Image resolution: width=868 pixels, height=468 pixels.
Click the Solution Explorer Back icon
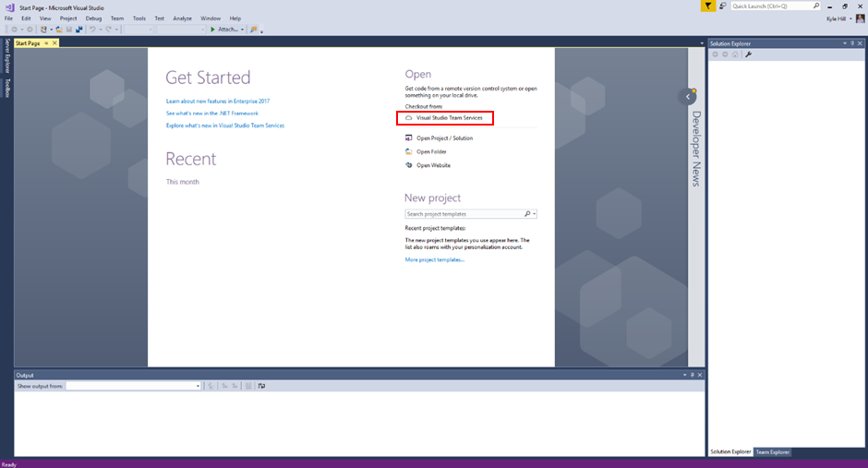(716, 54)
